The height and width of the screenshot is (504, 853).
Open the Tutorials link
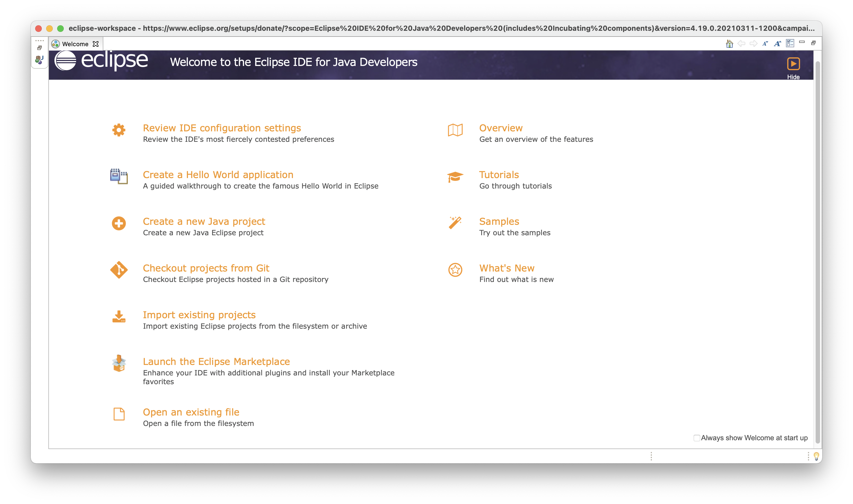coord(499,175)
